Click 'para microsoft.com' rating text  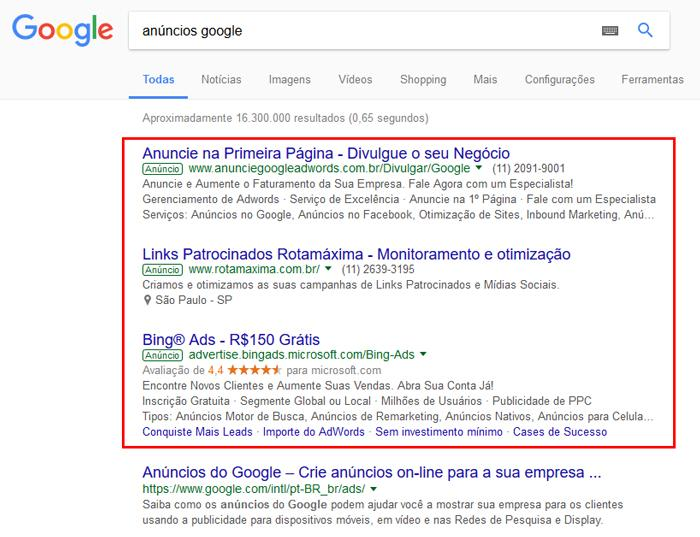point(334,370)
